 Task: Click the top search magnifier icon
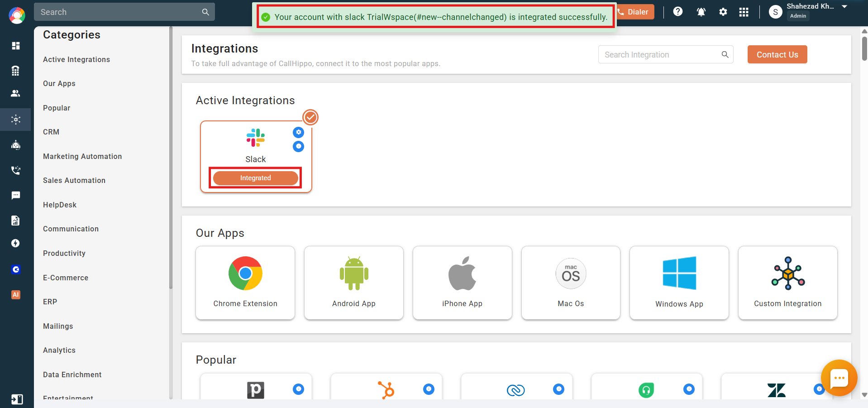[x=205, y=12]
